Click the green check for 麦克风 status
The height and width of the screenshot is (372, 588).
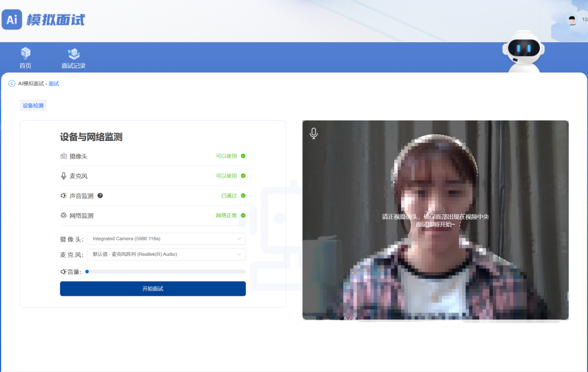(243, 176)
